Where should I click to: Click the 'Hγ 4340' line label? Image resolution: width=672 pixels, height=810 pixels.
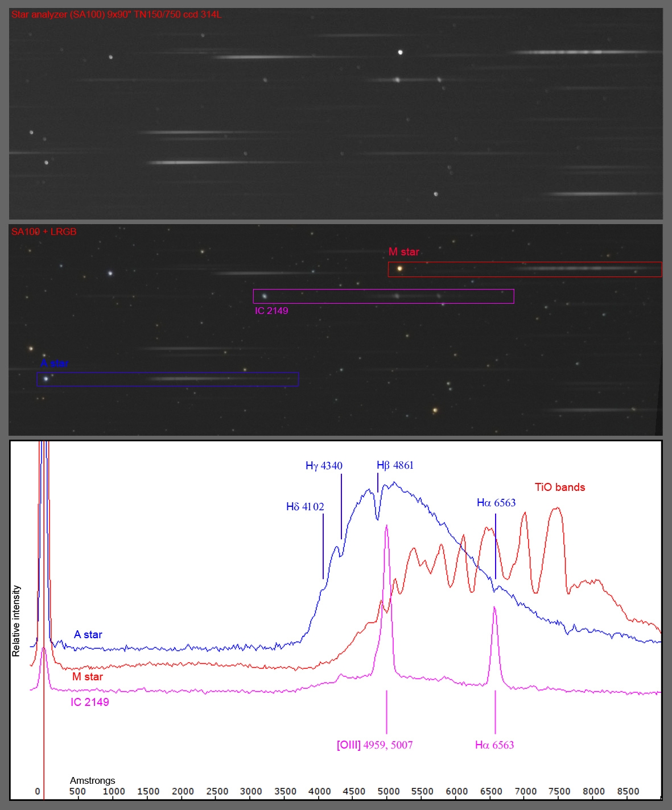click(324, 466)
